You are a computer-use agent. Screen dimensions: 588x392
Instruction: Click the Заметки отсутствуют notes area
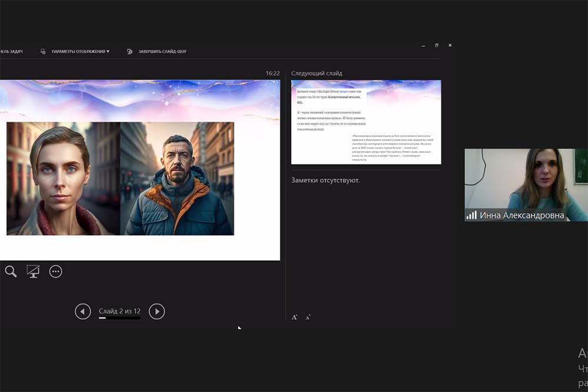326,180
